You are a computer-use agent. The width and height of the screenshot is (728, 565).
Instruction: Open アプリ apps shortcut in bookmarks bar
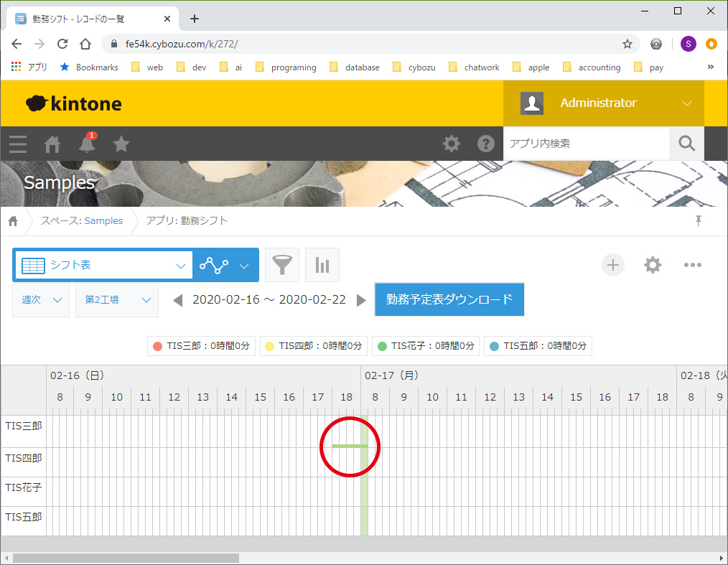click(29, 67)
